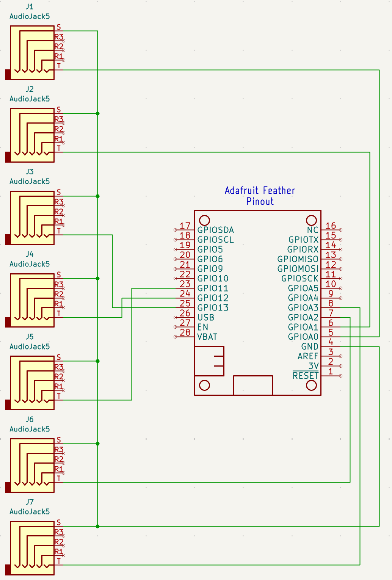Screen dimensions: 392x580
Task: Select the junction dot at J5's S pin wire
Action: (98, 361)
